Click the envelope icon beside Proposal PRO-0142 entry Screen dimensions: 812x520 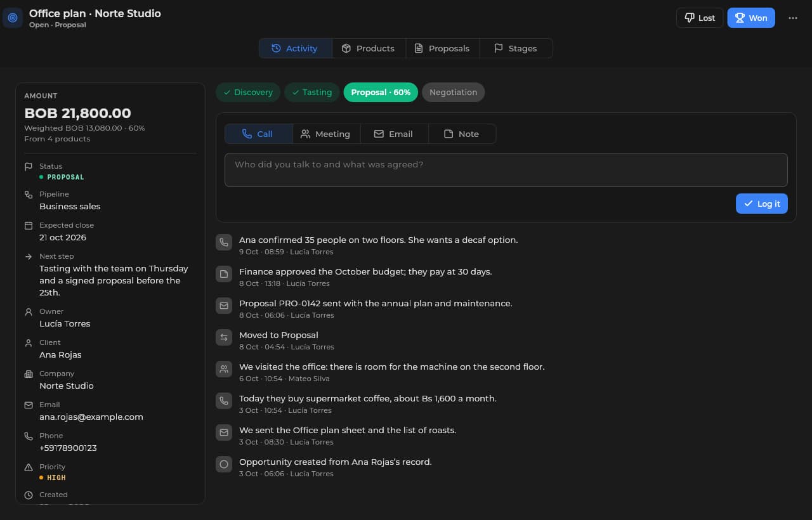pos(223,306)
